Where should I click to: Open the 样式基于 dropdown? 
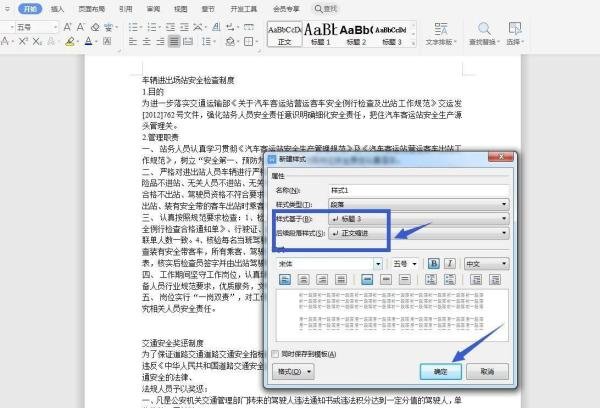pos(419,219)
